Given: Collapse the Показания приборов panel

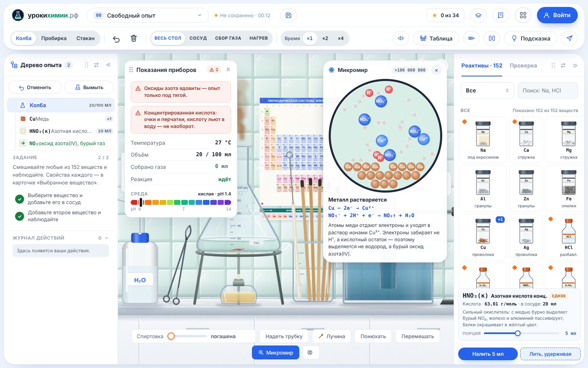Looking at the screenshot, I should click(228, 70).
